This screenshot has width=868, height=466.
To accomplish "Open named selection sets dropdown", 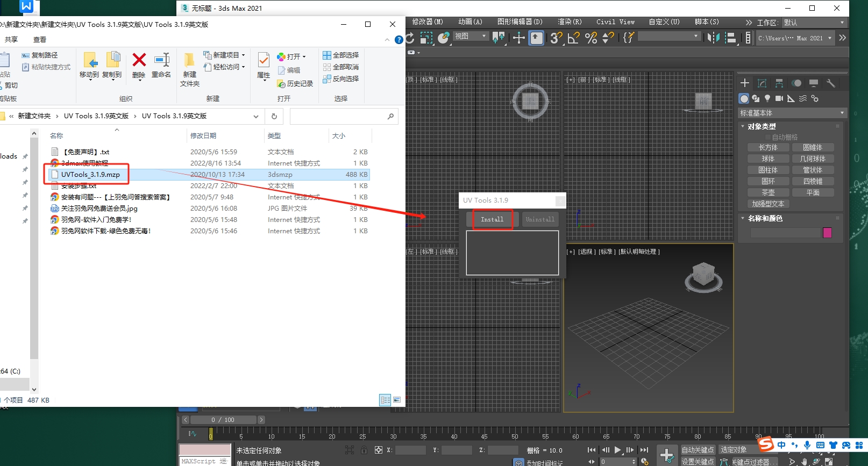I will 670,36.
